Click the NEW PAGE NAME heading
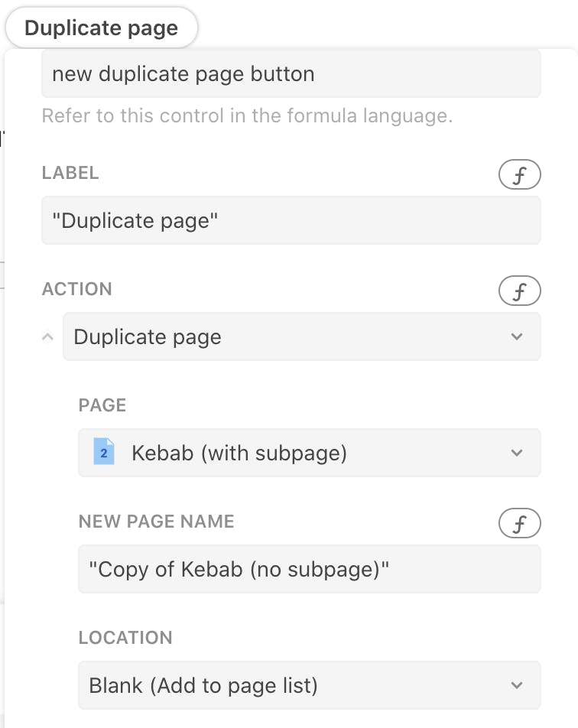Viewport: 578px width, 728px height. [157, 522]
